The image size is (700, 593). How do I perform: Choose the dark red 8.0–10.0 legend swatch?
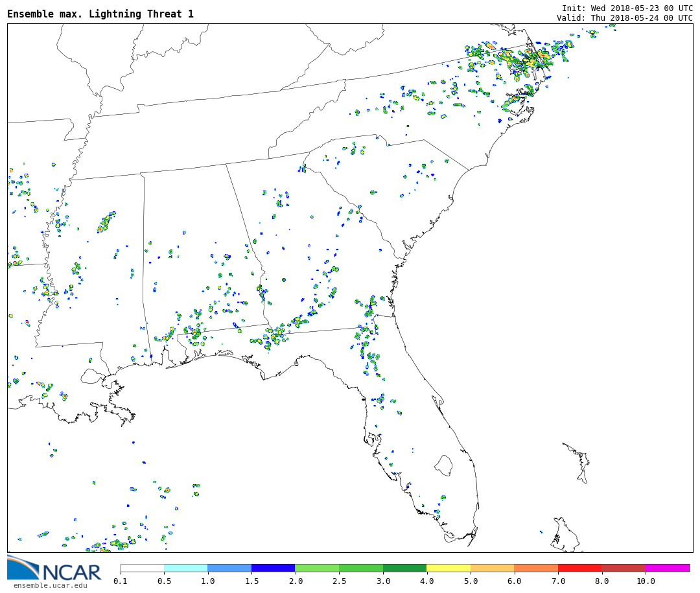pyautogui.click(x=623, y=568)
